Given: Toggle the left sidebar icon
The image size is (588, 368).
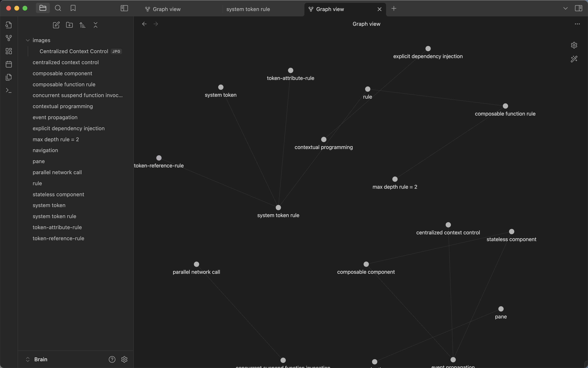Looking at the screenshot, I should click(124, 8).
